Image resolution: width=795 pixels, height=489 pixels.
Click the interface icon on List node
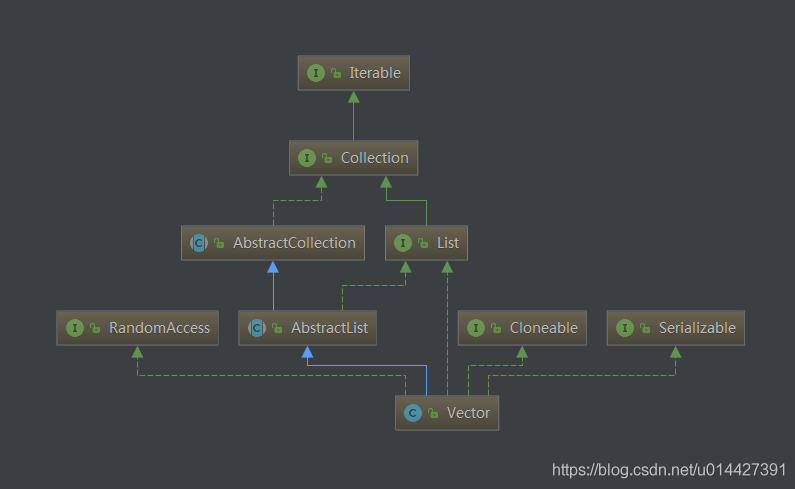click(403, 243)
